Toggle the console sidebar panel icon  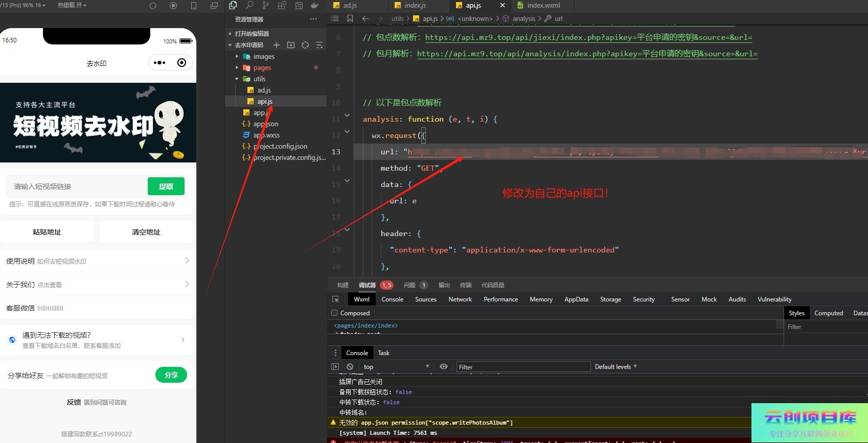tap(335, 367)
